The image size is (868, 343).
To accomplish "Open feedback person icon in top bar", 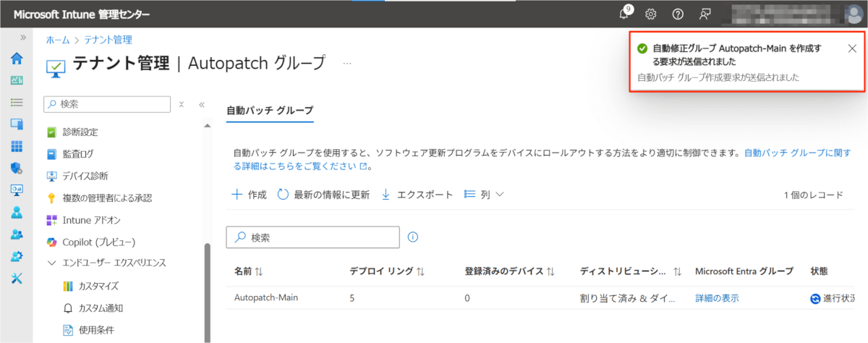I will point(705,14).
